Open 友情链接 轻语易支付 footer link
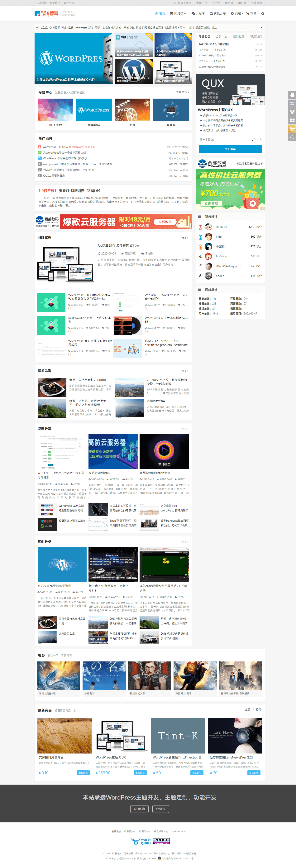This screenshot has width=296, height=868. (x=130, y=831)
